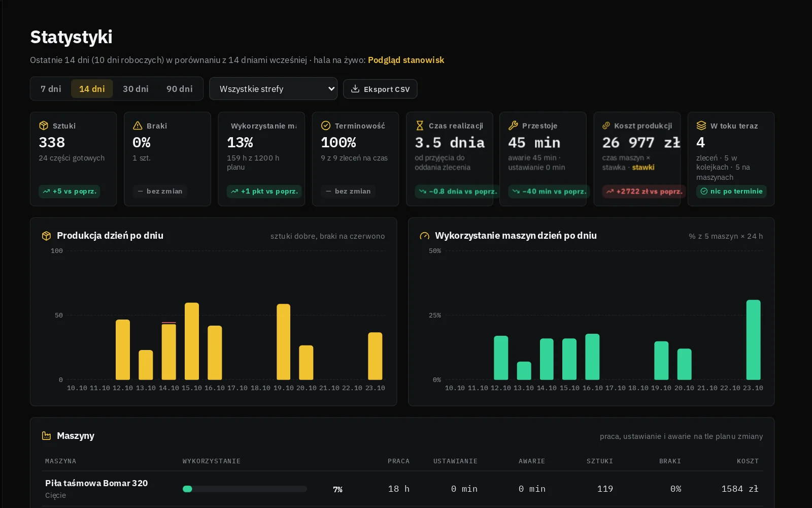The image size is (812, 508).
Task: Click the +1 pkt vs poprz. badge
Action: [264, 192]
